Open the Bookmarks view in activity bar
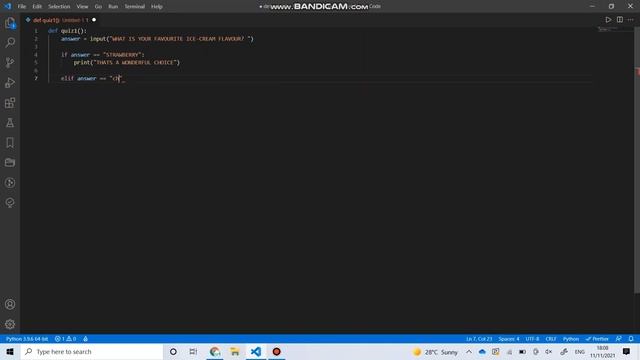Viewport: 640px width, 360px height. click(x=10, y=142)
